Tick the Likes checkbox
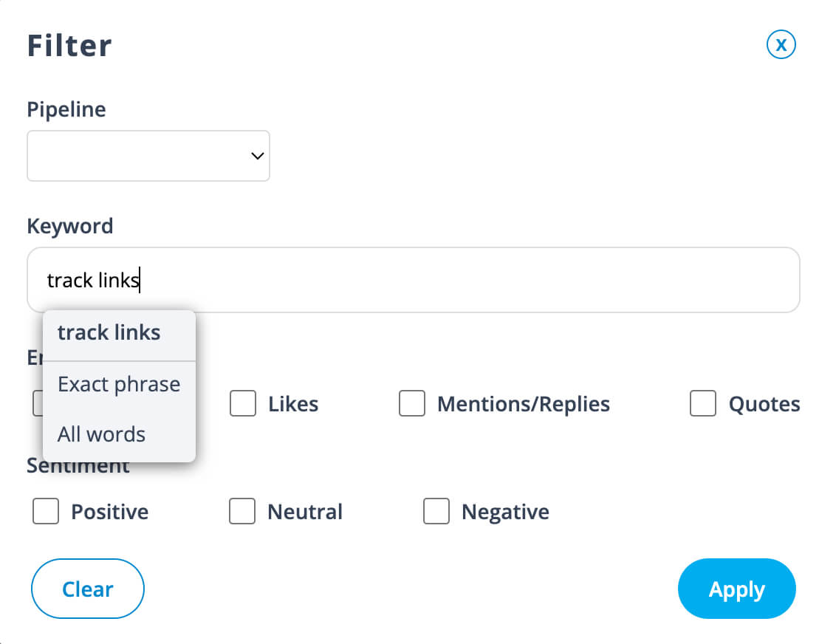Image resolution: width=836 pixels, height=644 pixels. coord(243,404)
